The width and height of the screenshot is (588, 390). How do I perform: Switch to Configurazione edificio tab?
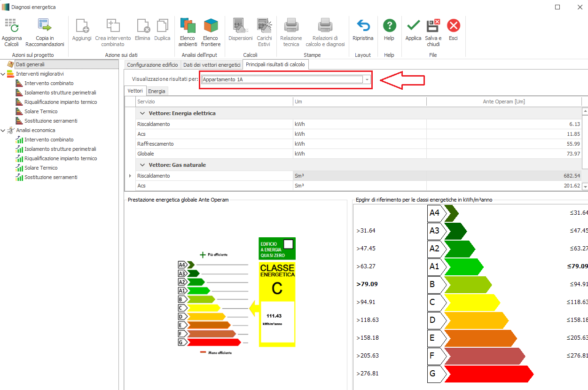click(152, 65)
